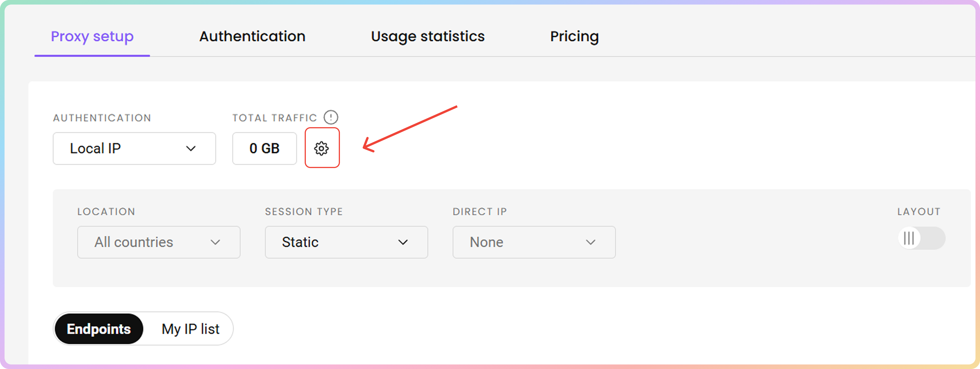Toggle the Layout switch

921,238
